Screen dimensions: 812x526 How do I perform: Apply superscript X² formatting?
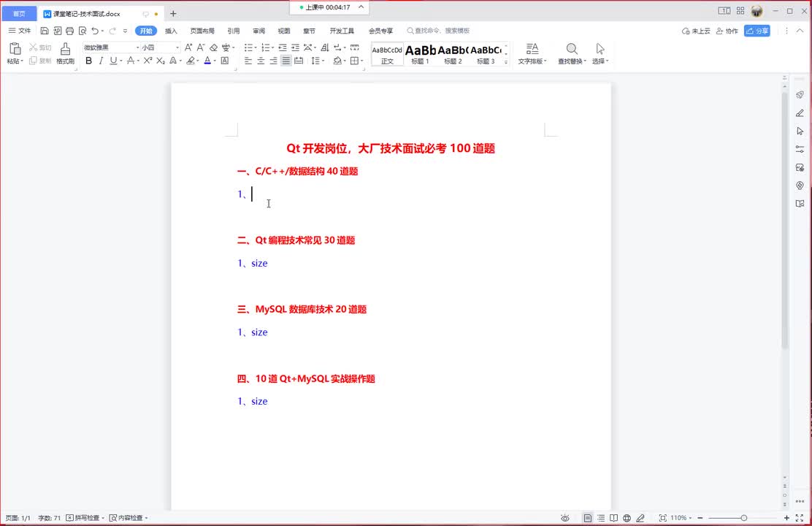coord(148,61)
